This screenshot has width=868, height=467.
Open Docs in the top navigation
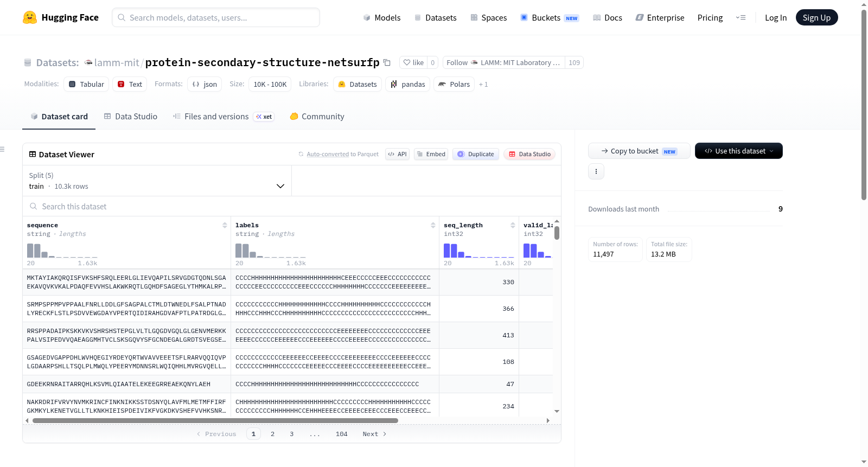coord(608,17)
